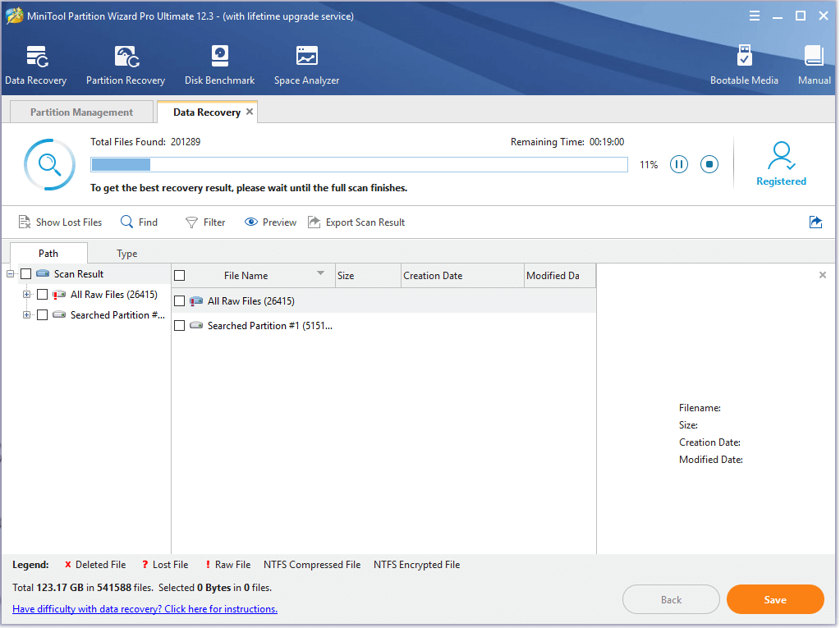
Task: Tick All Raw Files checkbox in tree
Action: 43,295
